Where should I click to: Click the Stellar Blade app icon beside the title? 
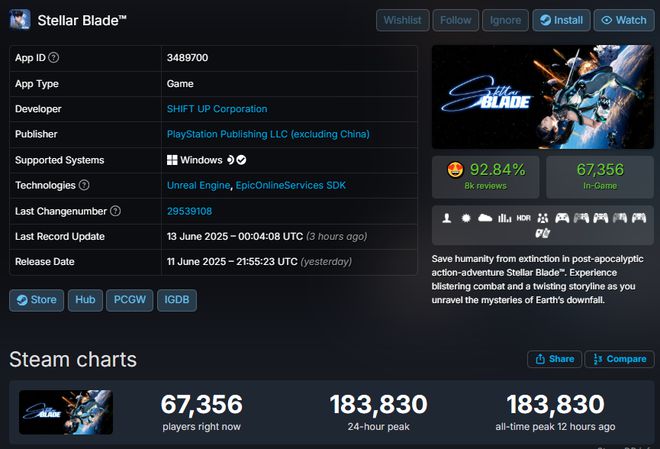pos(20,20)
